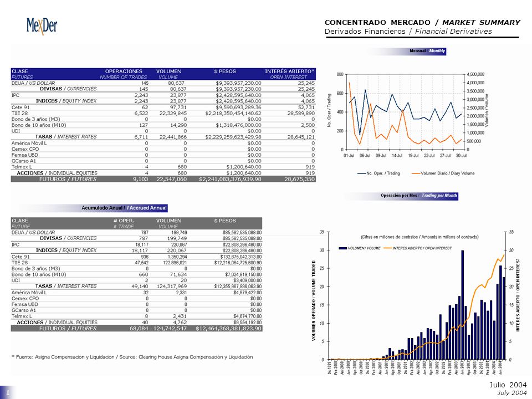Click the "No. Oper. / Trading" legend entry
The width and height of the screenshot is (532, 399).
coord(378,173)
